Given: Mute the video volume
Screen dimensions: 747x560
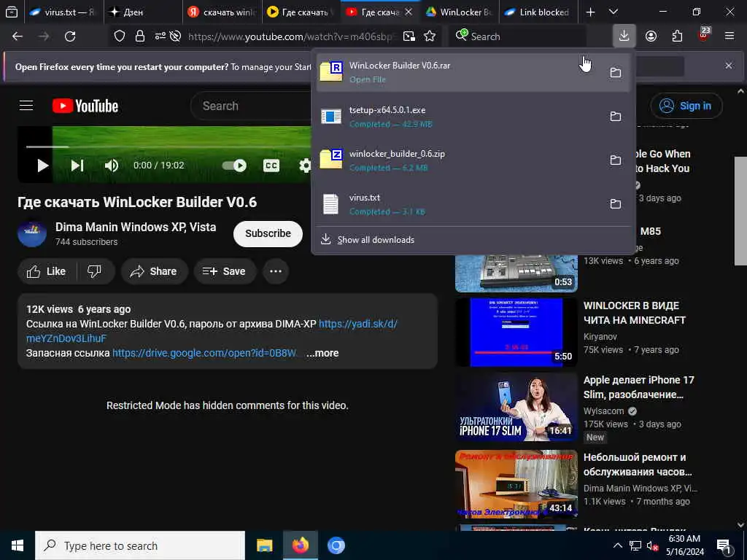Looking at the screenshot, I should (111, 166).
